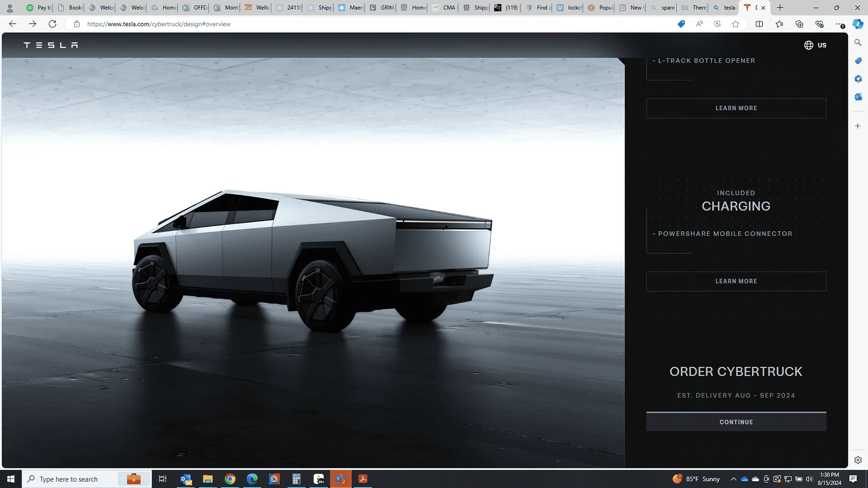Open File Explorer from taskbar
Image resolution: width=868 pixels, height=488 pixels.
tap(208, 479)
